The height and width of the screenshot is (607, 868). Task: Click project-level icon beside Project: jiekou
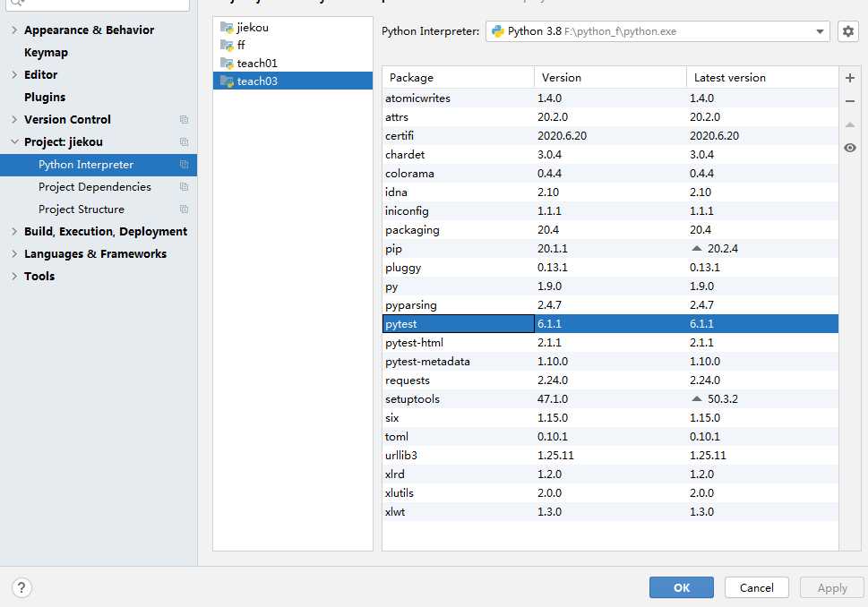point(184,142)
